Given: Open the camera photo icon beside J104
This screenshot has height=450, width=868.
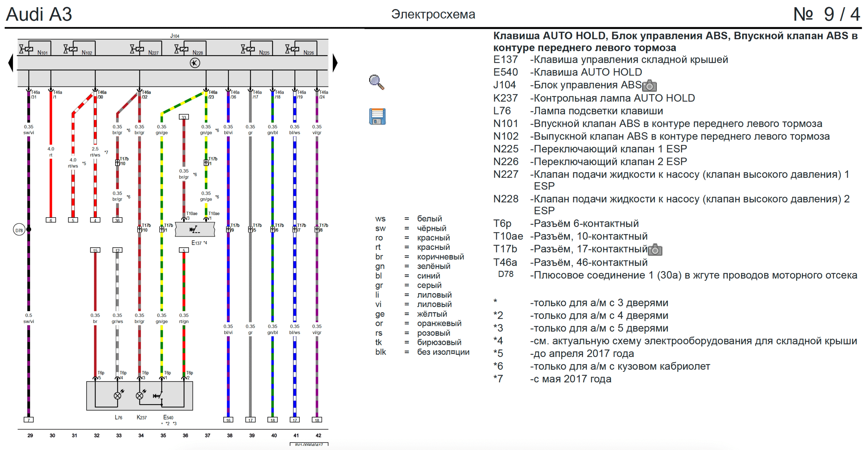Looking at the screenshot, I should tap(649, 86).
